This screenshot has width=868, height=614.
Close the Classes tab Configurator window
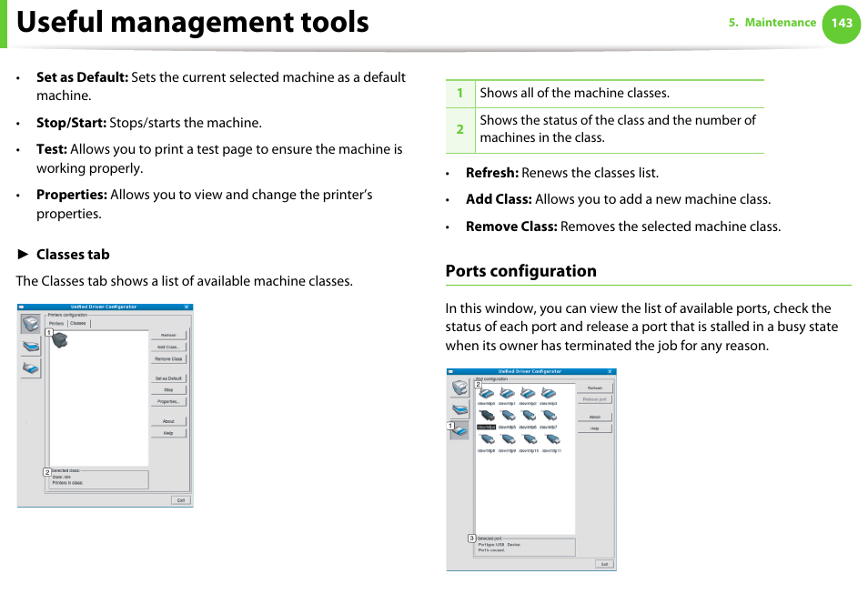tap(187, 307)
